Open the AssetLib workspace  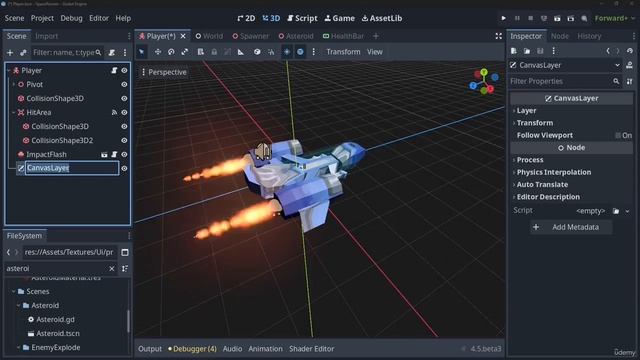point(382,18)
